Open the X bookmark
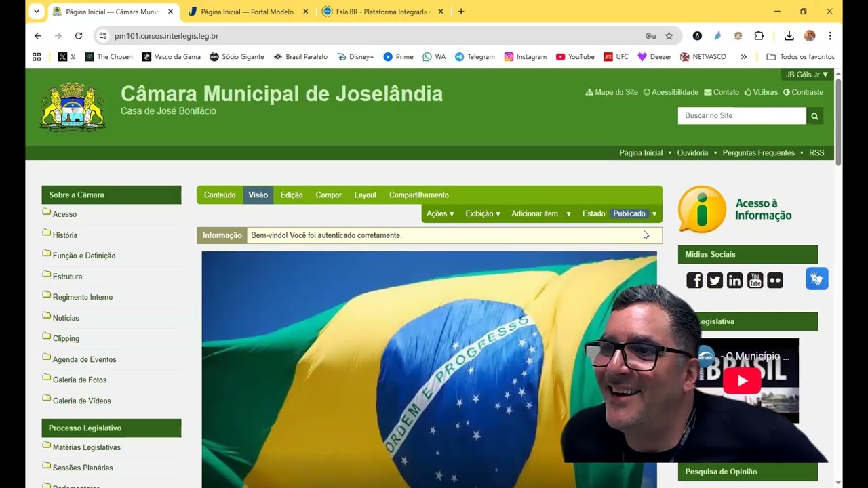 [66, 57]
